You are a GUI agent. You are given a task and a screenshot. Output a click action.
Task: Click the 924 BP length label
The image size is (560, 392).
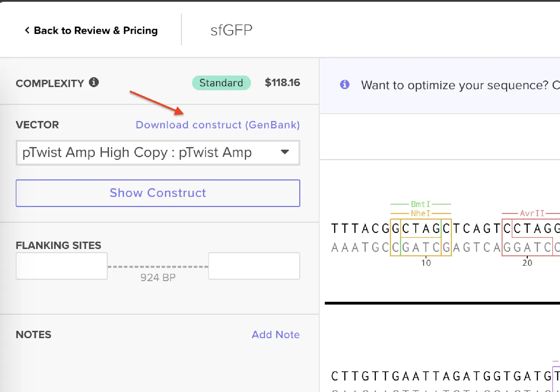[x=158, y=278]
